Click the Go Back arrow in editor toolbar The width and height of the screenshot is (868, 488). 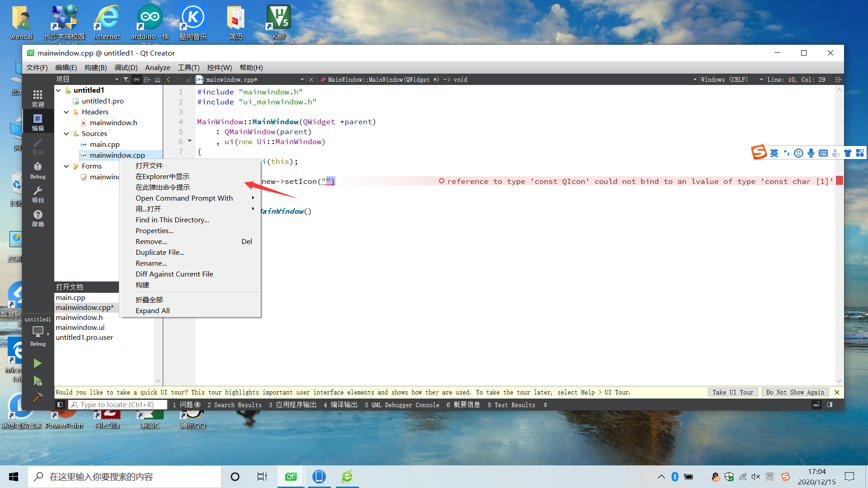pyautogui.click(x=169, y=80)
